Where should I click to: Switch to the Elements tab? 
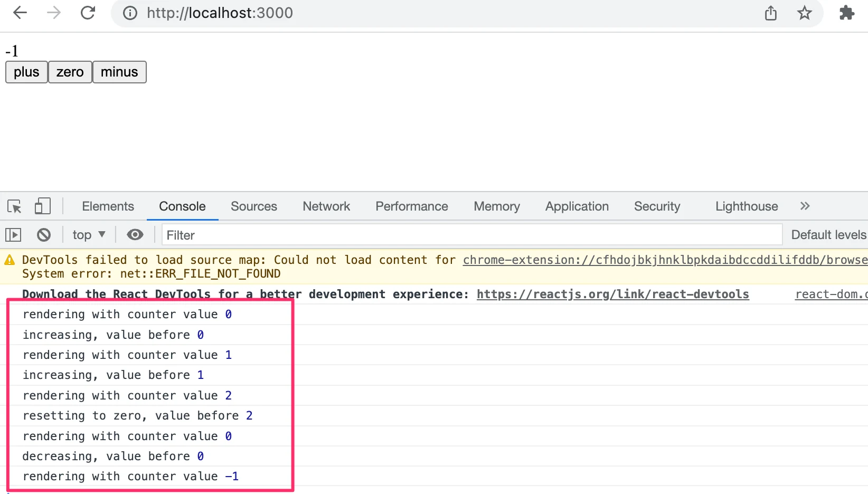pyautogui.click(x=108, y=206)
